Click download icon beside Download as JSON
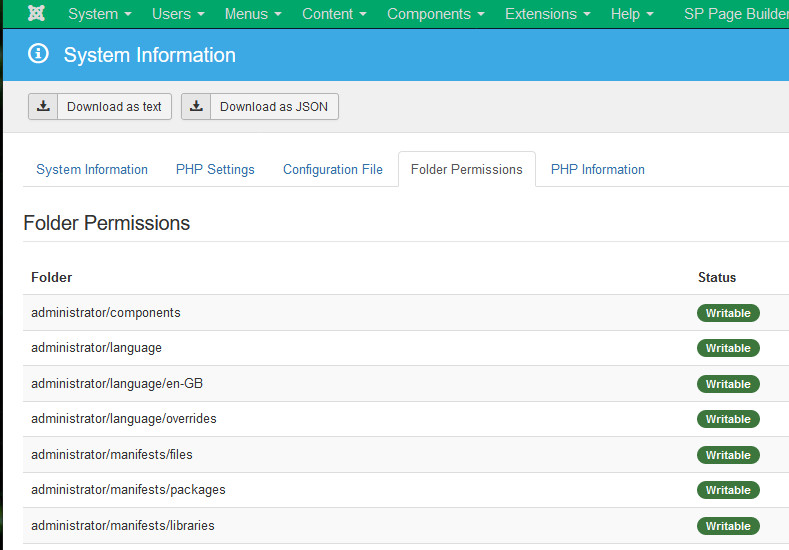 point(196,107)
